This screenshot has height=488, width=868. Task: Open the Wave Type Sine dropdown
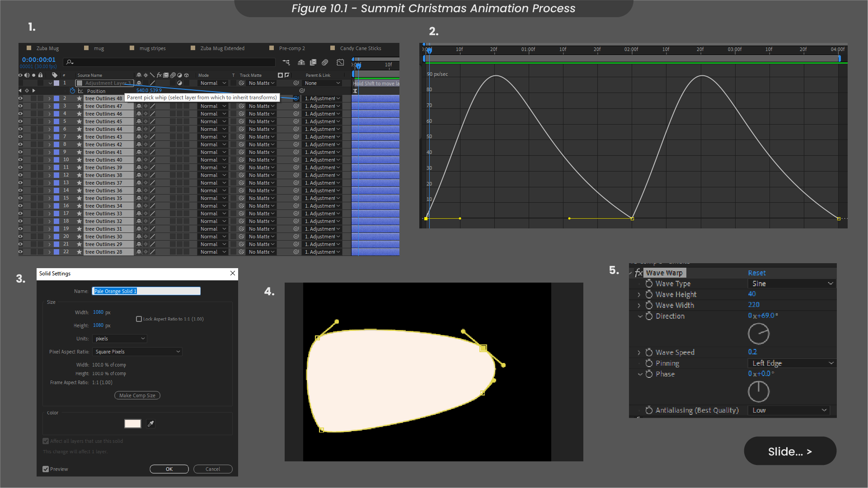(792, 284)
